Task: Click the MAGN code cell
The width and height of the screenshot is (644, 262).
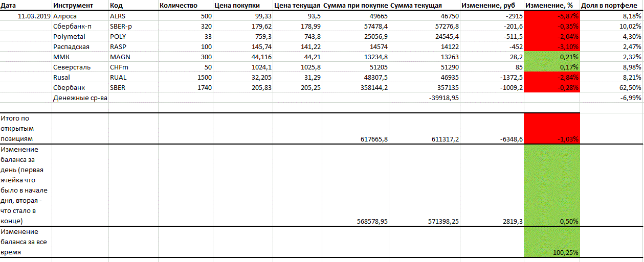Action: click(x=133, y=57)
